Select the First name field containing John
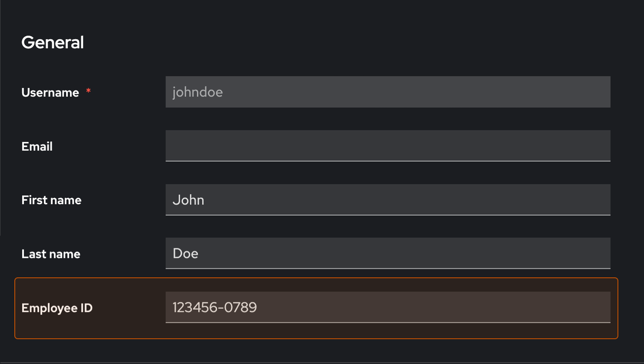 point(387,200)
